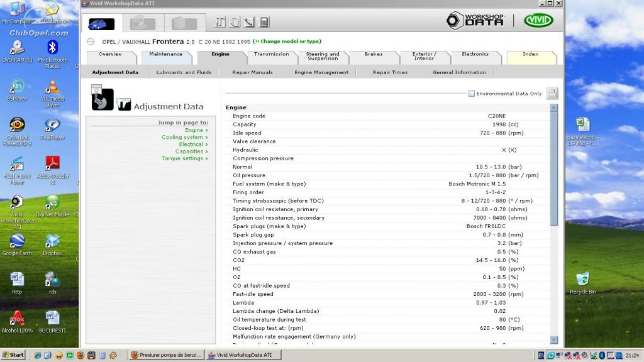Open the Steering and Suspension tab
The image size is (644, 362).
tap(323, 56)
